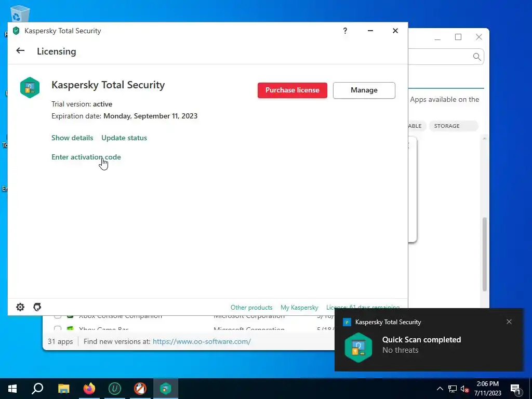Open taskbar search magnifier

37,389
